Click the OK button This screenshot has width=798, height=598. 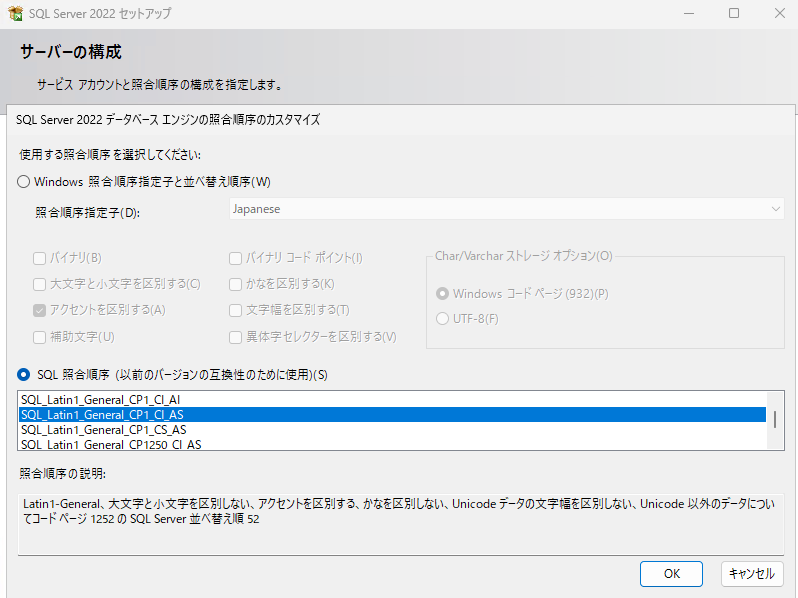coord(671,574)
